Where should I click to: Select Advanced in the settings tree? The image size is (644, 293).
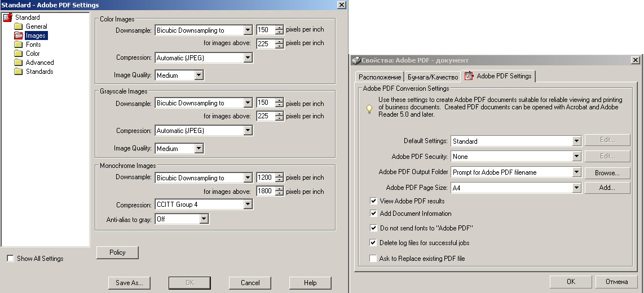click(x=40, y=63)
